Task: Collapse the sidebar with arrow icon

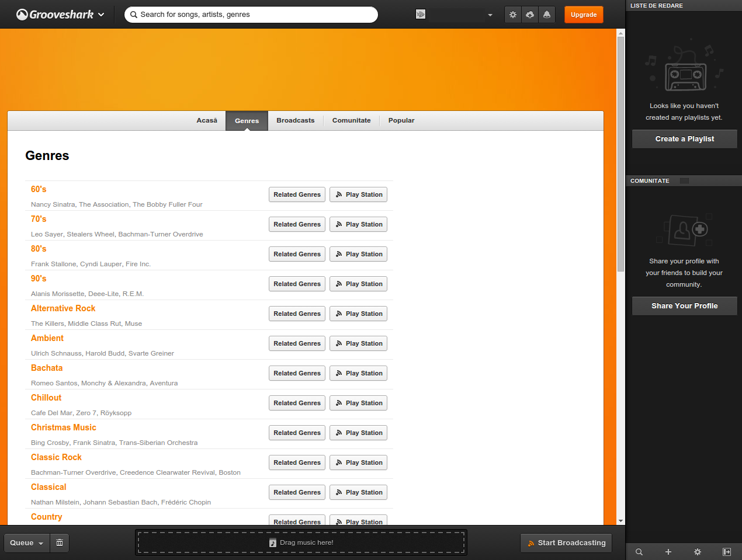Action: click(727, 552)
